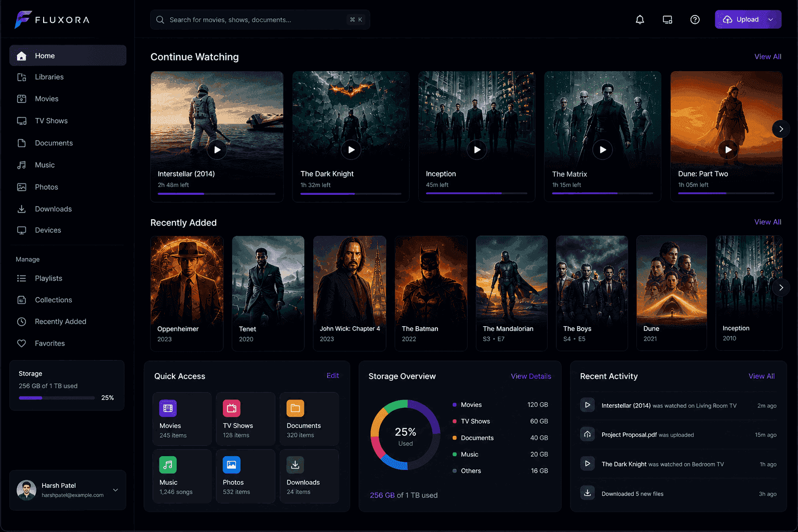Viewport: 798px width, 532px height.
Task: Click the Fluxora logo
Action: pos(52,20)
